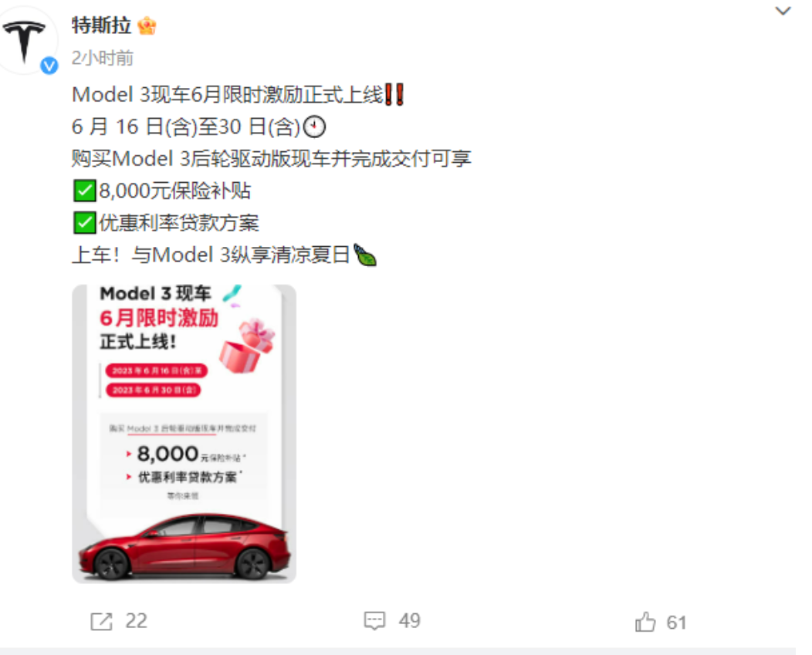Screen dimensions: 812x655
Task: Click the clock emoji after dates
Action: click(314, 127)
